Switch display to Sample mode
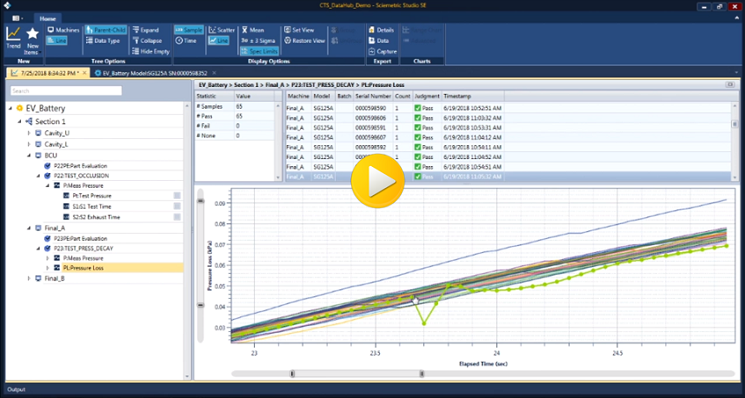745x398 pixels. tap(189, 30)
